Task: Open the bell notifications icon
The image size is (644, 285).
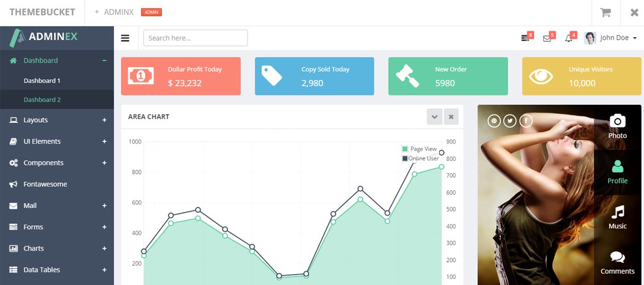Action: (568, 38)
